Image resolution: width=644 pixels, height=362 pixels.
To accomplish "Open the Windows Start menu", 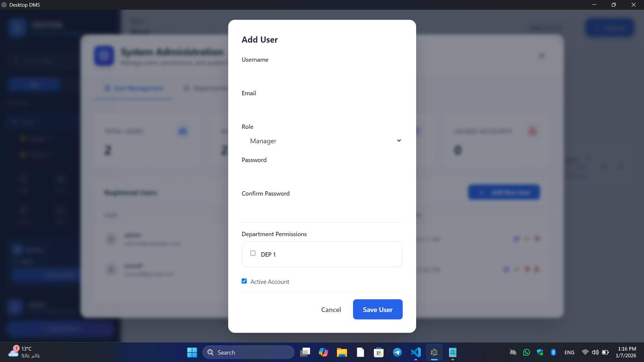I will click(192, 352).
